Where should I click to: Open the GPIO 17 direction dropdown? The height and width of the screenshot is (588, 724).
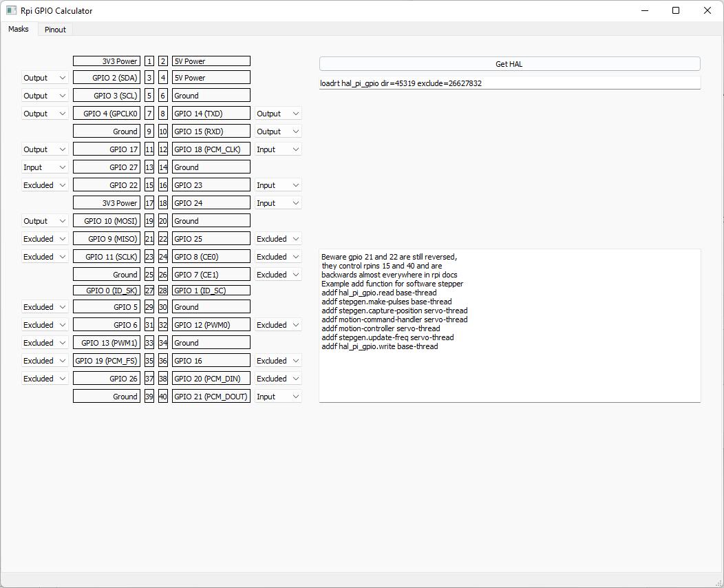tap(45, 149)
